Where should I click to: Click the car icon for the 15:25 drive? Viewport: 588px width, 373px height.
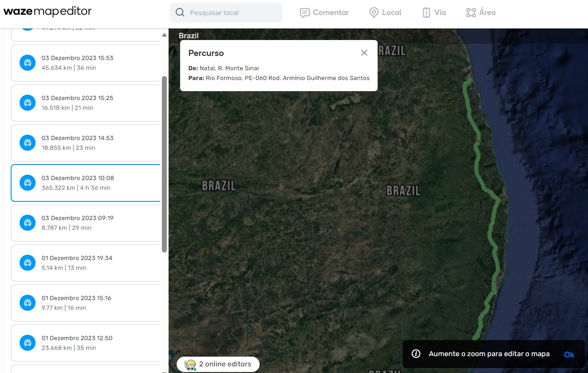28,103
